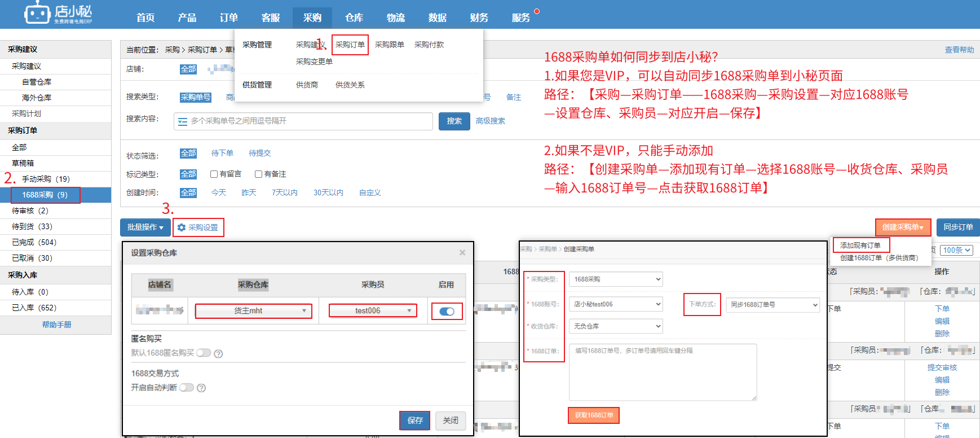Toggle the 启用 switch in warehouse row
The height and width of the screenshot is (438, 980).
pos(447,312)
